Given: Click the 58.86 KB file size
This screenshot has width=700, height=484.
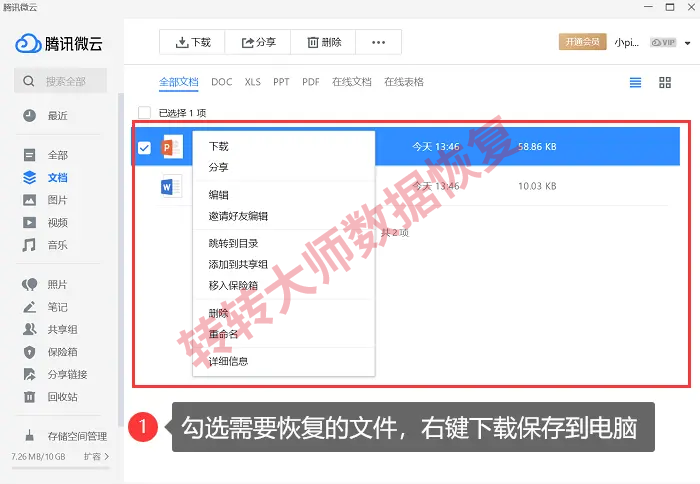Looking at the screenshot, I should (x=537, y=147).
